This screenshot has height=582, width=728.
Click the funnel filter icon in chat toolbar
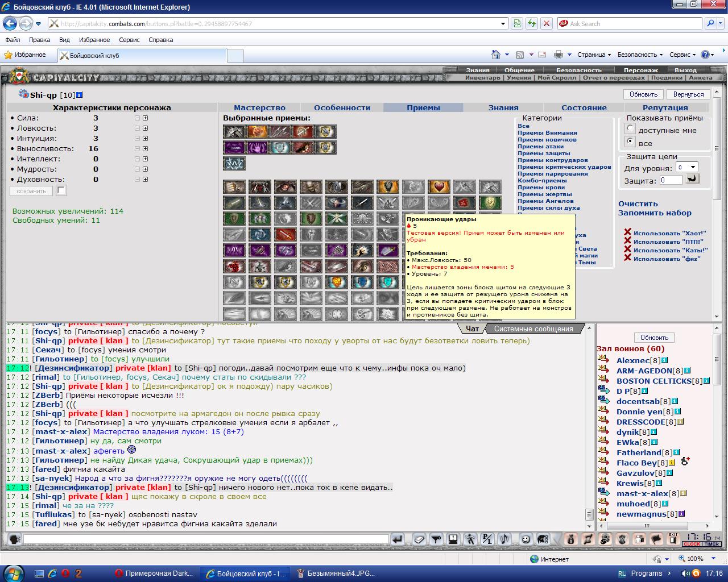click(x=436, y=539)
